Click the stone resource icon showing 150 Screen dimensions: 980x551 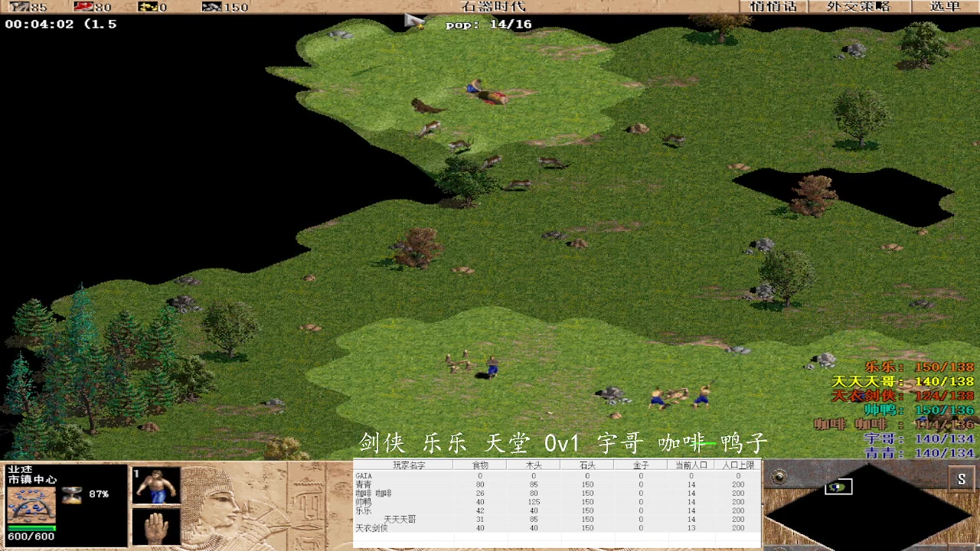(x=211, y=7)
